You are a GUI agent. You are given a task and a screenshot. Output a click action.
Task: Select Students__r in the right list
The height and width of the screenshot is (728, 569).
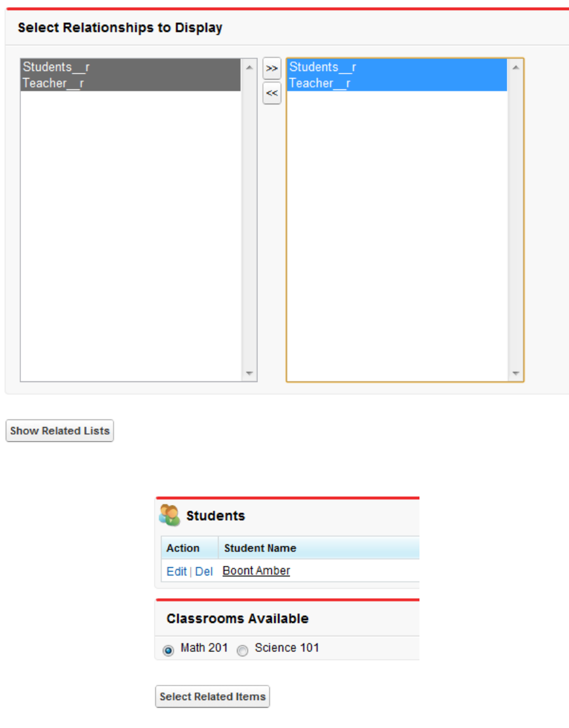pyautogui.click(x=397, y=67)
